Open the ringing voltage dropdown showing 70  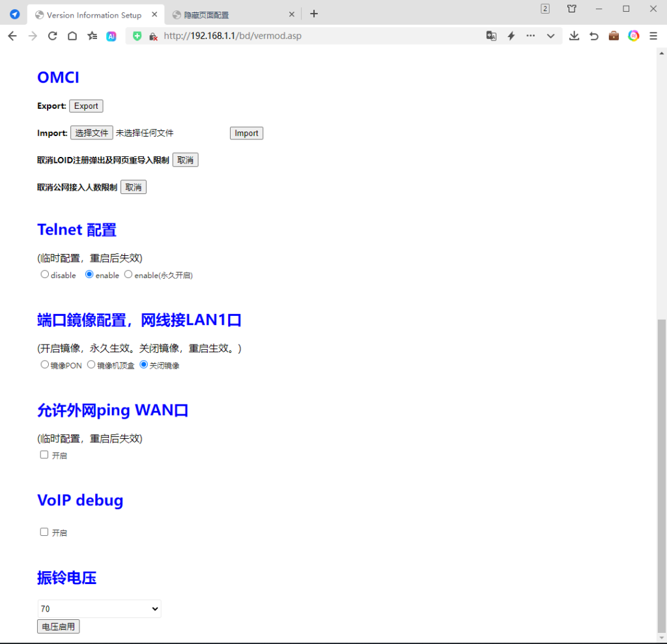pyautogui.click(x=99, y=609)
